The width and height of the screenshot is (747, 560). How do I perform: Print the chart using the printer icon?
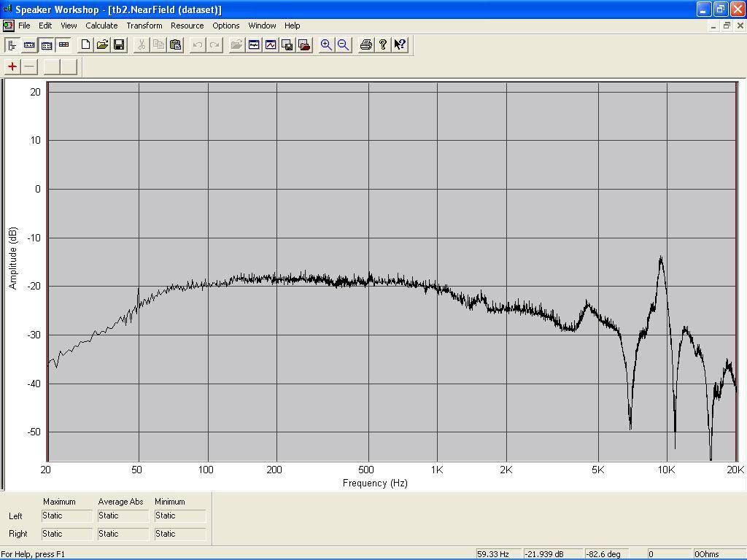coord(366,45)
